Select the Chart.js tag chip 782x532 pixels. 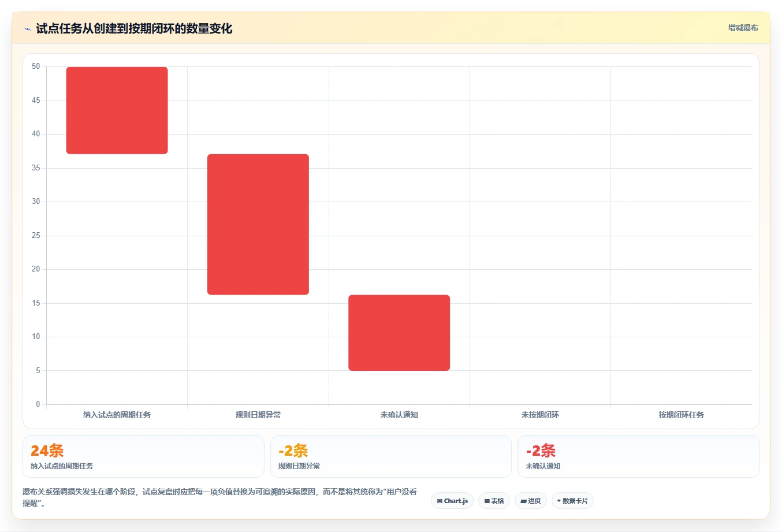(x=452, y=501)
